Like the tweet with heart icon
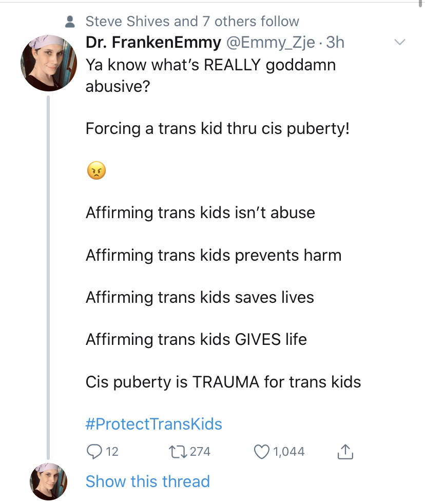The image size is (425, 504). (262, 452)
